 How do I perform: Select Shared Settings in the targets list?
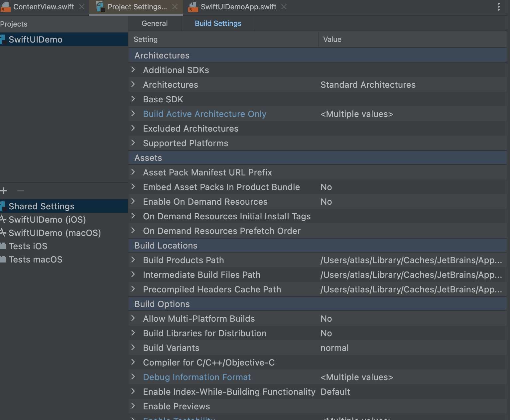pos(64,206)
